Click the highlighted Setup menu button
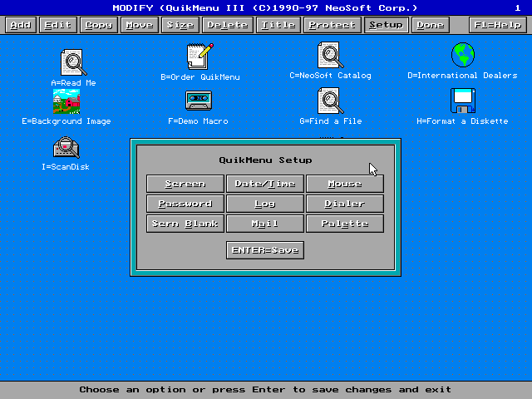Image resolution: width=532 pixels, height=399 pixels. (386, 25)
